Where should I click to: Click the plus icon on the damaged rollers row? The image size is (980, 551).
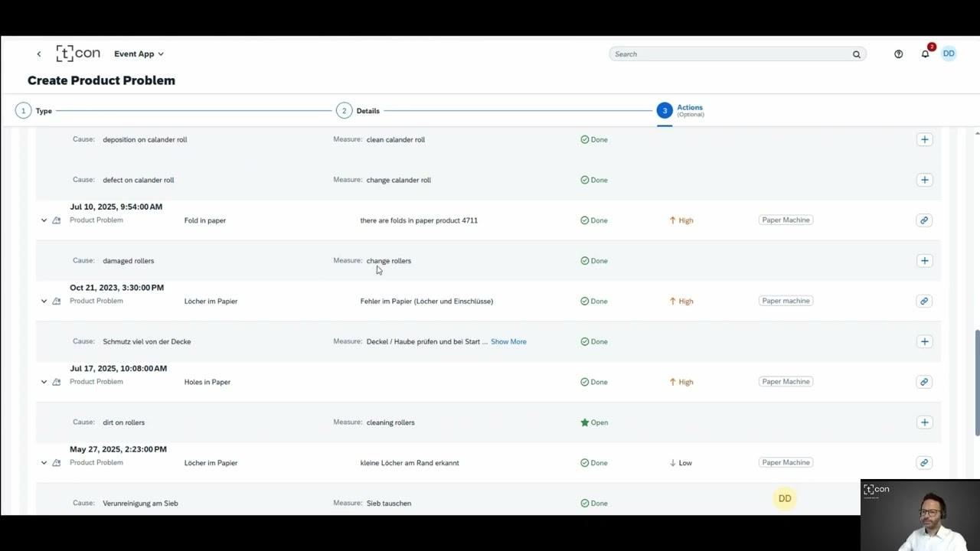coord(924,260)
